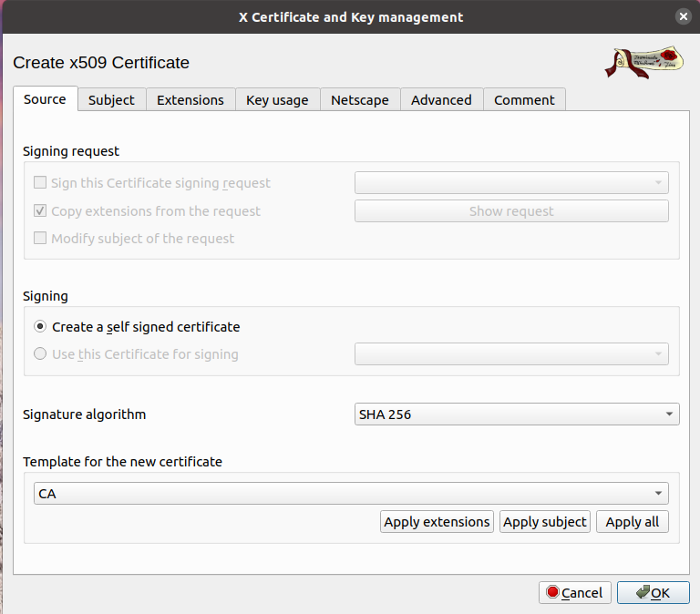Enable Sign this Certificate signing request
This screenshot has width=700, height=614.
coord(40,183)
